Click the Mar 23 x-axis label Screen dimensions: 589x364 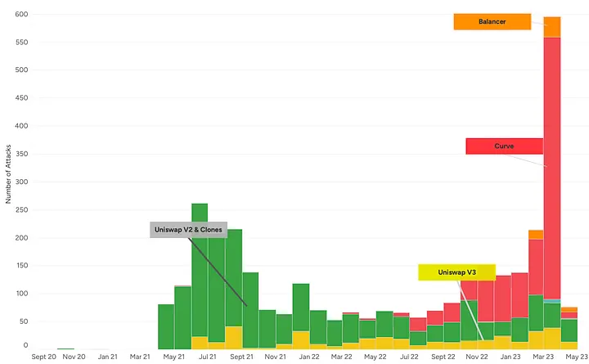544,357
